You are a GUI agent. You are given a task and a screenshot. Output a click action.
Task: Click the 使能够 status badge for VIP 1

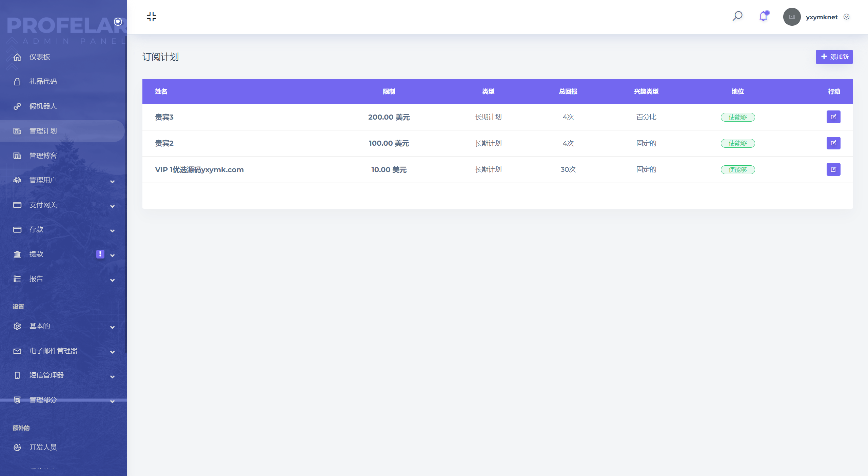coord(737,170)
